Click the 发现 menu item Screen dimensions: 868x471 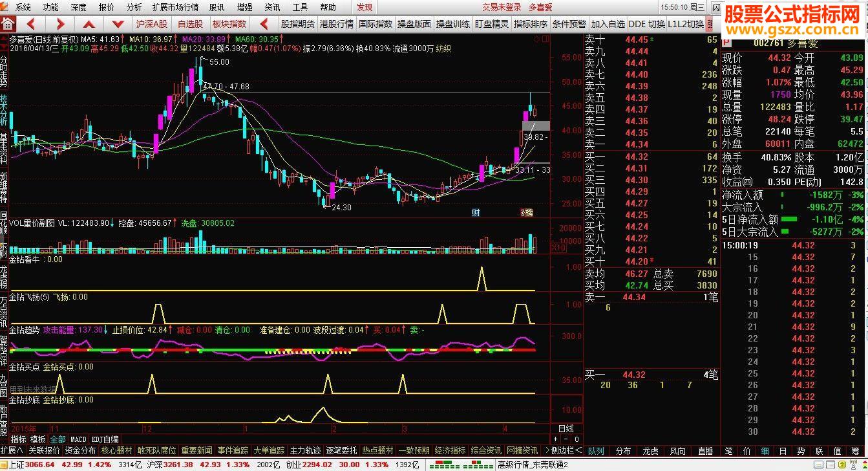pos(365,7)
